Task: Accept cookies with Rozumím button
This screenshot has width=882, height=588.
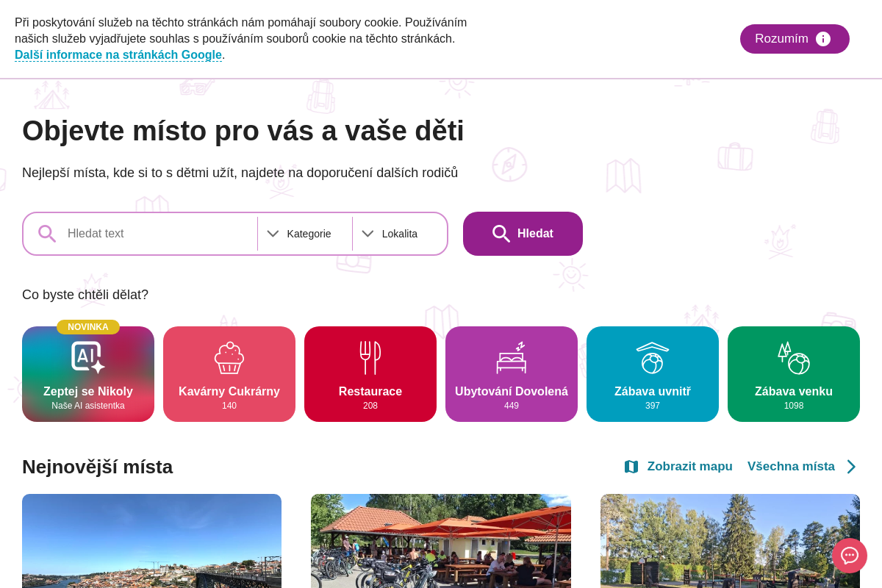Action: [x=795, y=39]
